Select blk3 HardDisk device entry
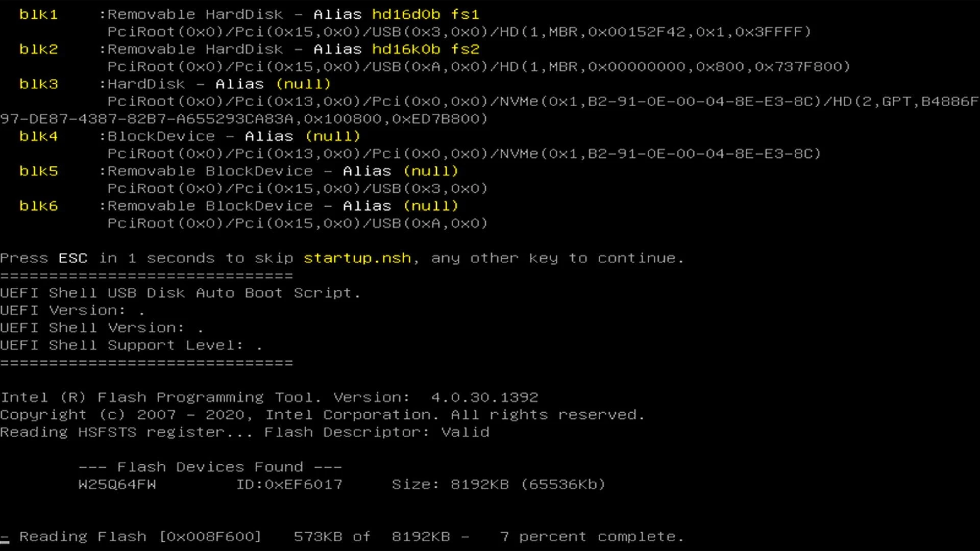 click(37, 84)
